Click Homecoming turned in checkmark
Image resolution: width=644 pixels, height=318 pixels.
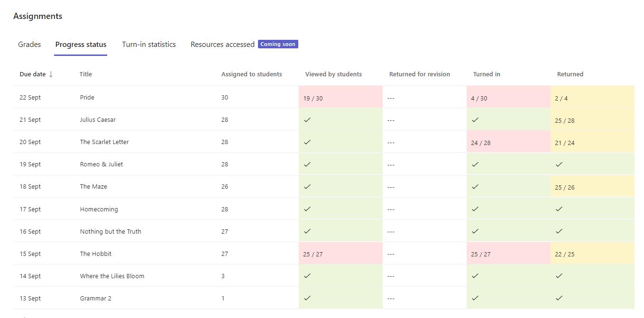(x=475, y=209)
